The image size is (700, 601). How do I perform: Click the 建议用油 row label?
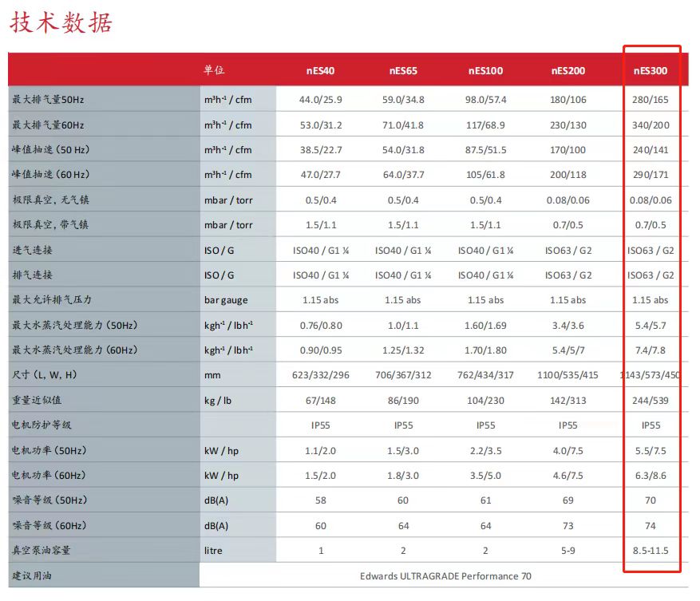click(32, 575)
